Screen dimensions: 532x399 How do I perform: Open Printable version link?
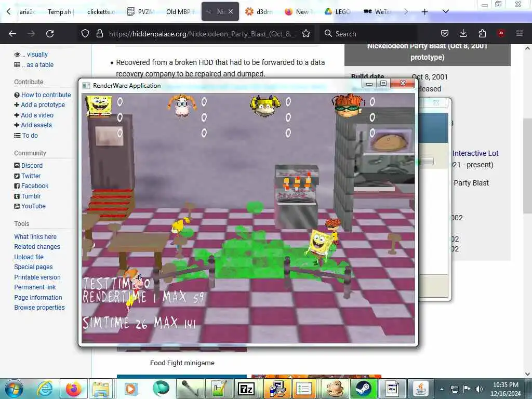[x=37, y=277]
